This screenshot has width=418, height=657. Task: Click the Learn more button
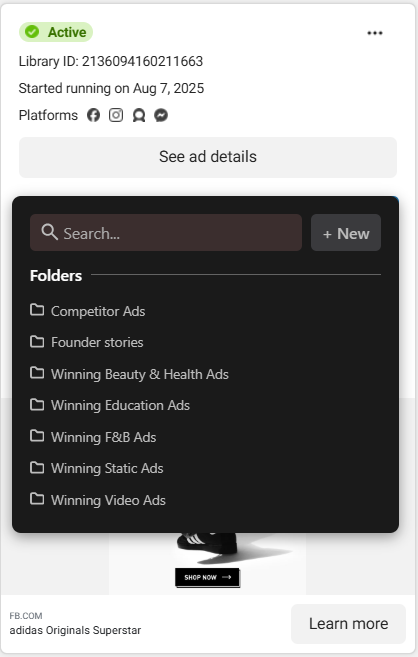tap(348, 624)
